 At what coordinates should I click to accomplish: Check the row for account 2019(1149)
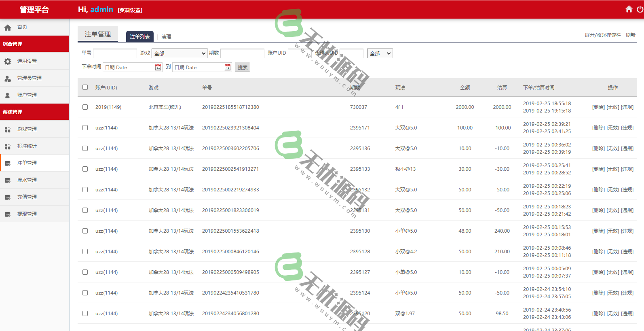pos(85,107)
